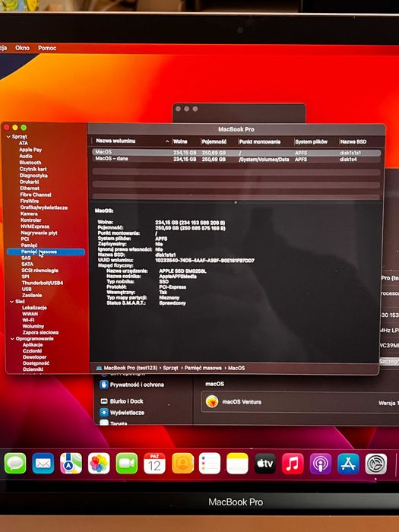Open the Okno menu
This screenshot has width=399, height=532.
click(x=22, y=48)
